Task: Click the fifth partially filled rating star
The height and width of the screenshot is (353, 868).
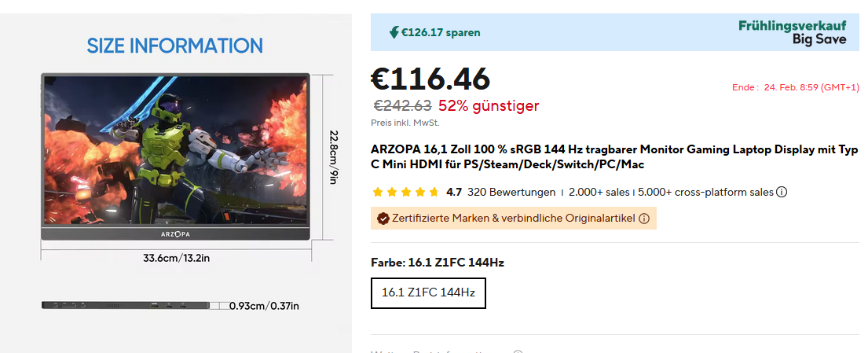Action: coord(434,193)
